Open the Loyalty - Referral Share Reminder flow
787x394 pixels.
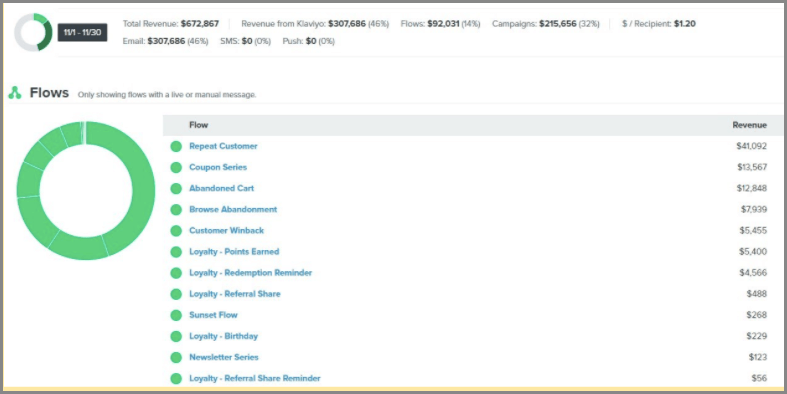coord(254,378)
